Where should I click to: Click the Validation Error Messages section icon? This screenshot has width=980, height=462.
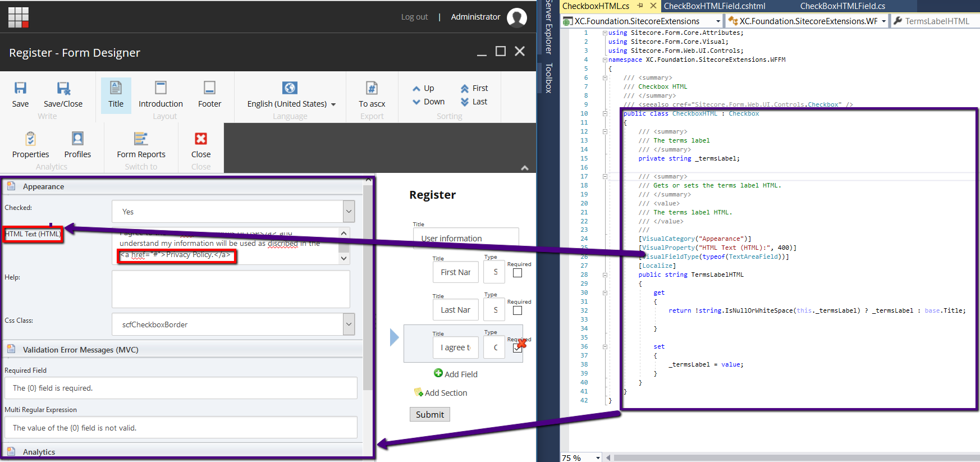click(x=11, y=349)
